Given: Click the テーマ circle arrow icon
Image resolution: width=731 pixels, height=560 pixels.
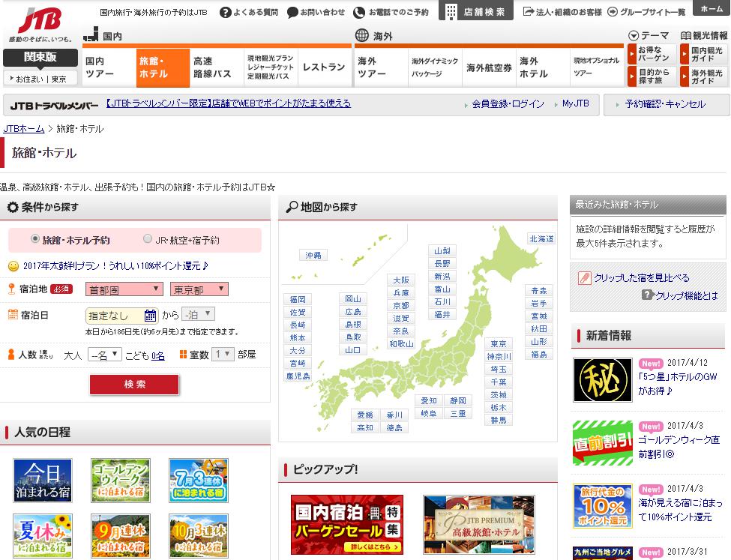Looking at the screenshot, I should [x=633, y=35].
